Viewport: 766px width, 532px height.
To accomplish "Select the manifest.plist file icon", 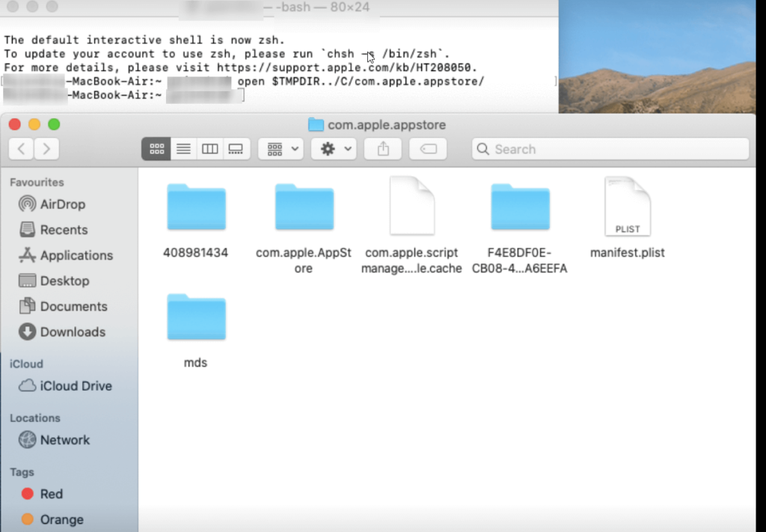I will click(628, 206).
